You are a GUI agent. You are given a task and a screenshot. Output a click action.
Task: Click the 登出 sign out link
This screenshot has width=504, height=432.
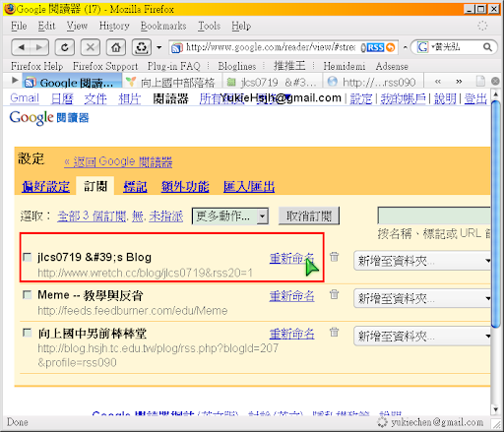tap(475, 98)
